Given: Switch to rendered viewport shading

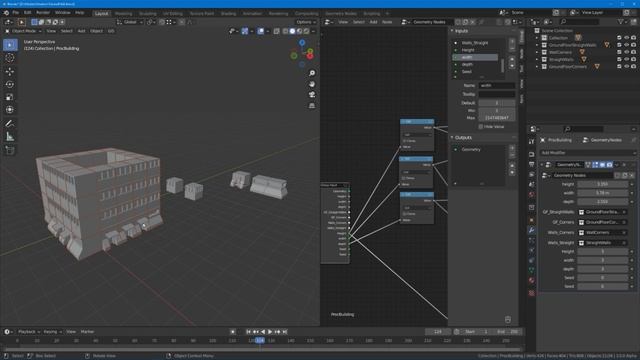Looking at the screenshot, I should click(307, 31).
